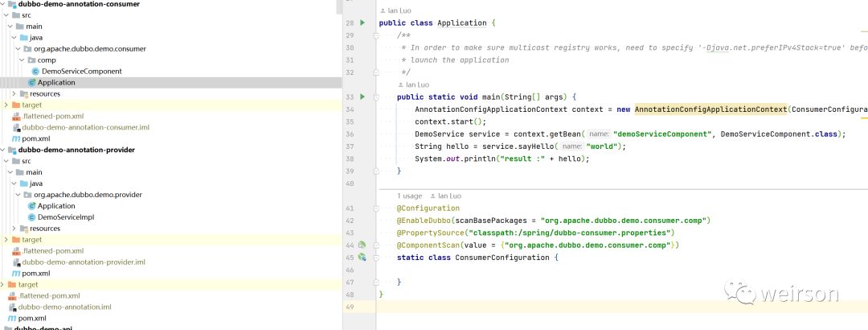The width and height of the screenshot is (868, 330).
Task: Open the provider package's Application class
Action: click(56, 206)
